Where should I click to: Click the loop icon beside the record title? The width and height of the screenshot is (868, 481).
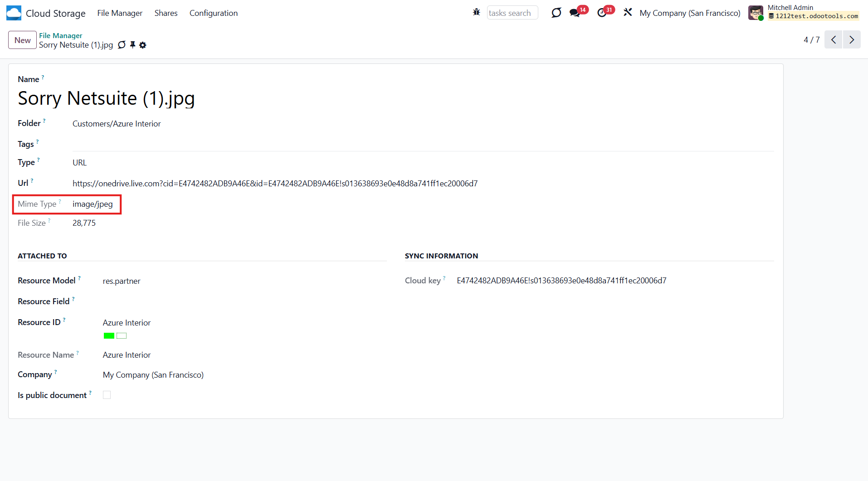coord(122,45)
